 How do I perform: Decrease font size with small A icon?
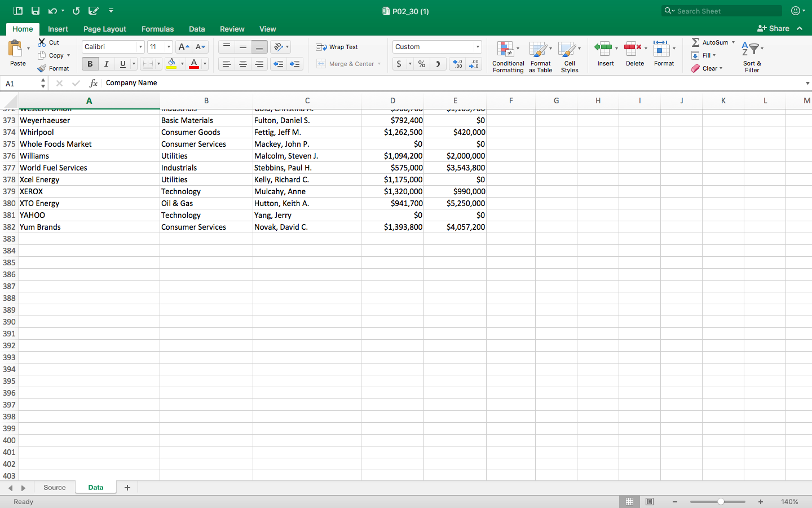(200, 47)
